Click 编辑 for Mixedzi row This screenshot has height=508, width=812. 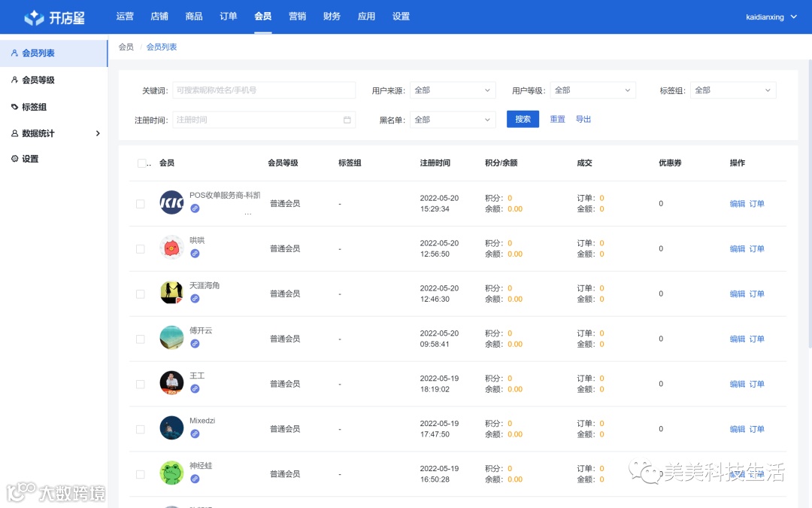point(738,429)
